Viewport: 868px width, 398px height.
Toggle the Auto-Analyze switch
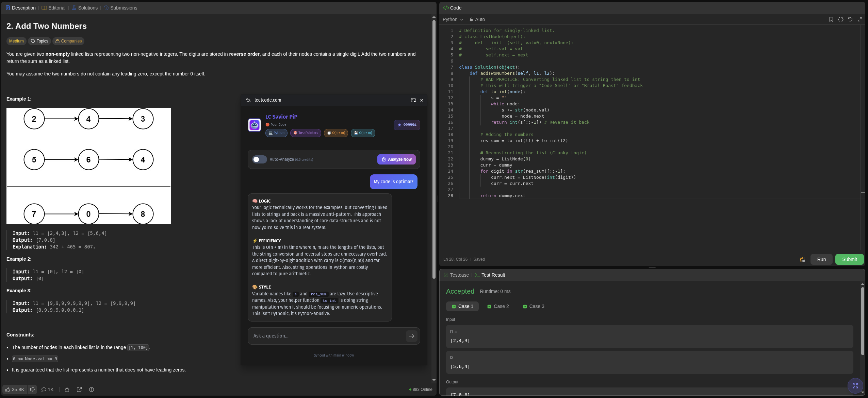259,159
